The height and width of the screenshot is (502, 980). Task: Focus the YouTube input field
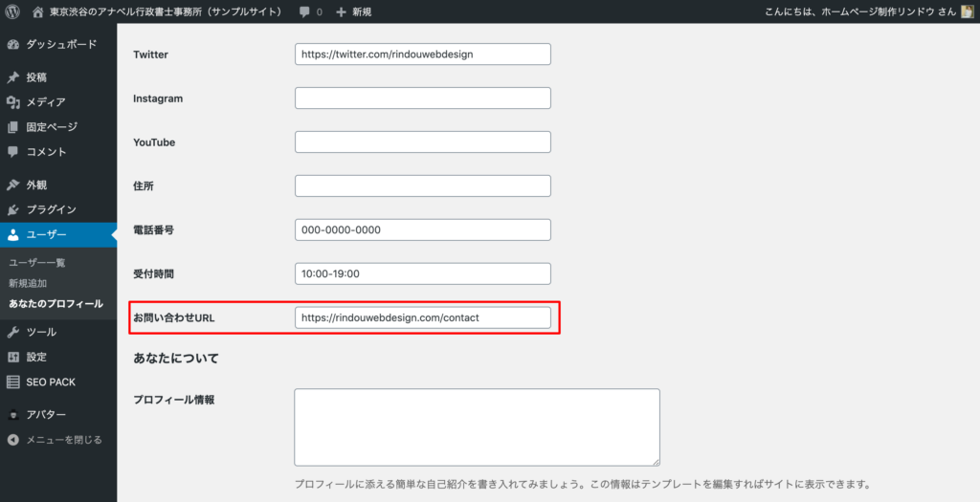(423, 142)
